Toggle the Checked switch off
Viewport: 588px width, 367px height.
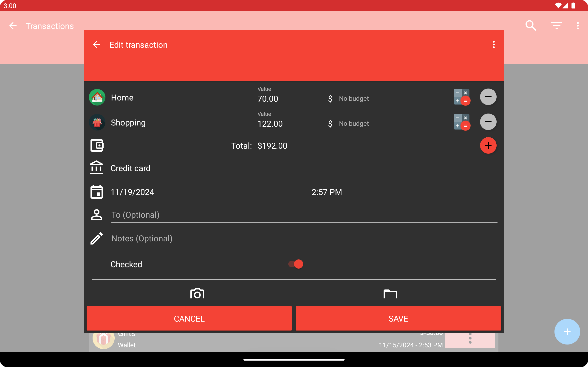[x=295, y=264]
